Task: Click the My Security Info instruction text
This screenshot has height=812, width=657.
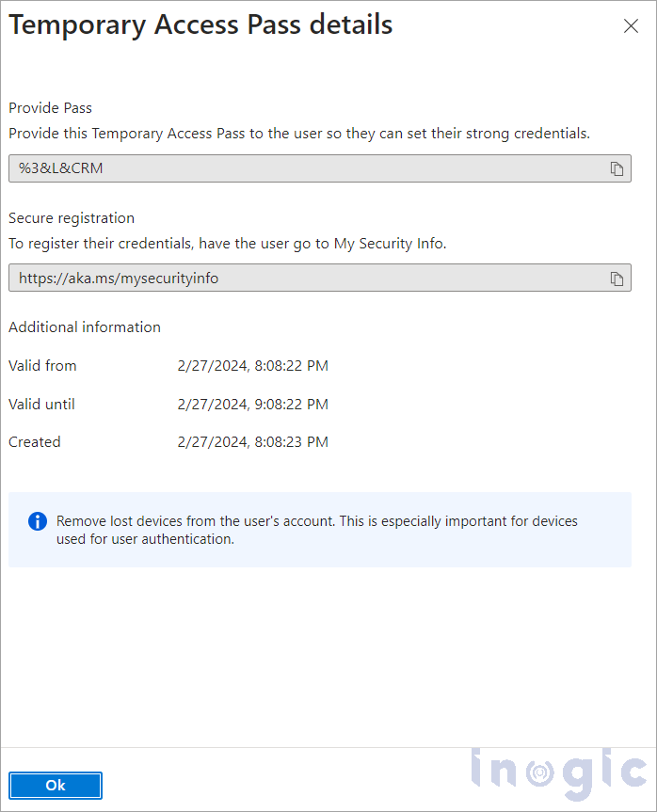Action: 227,244
